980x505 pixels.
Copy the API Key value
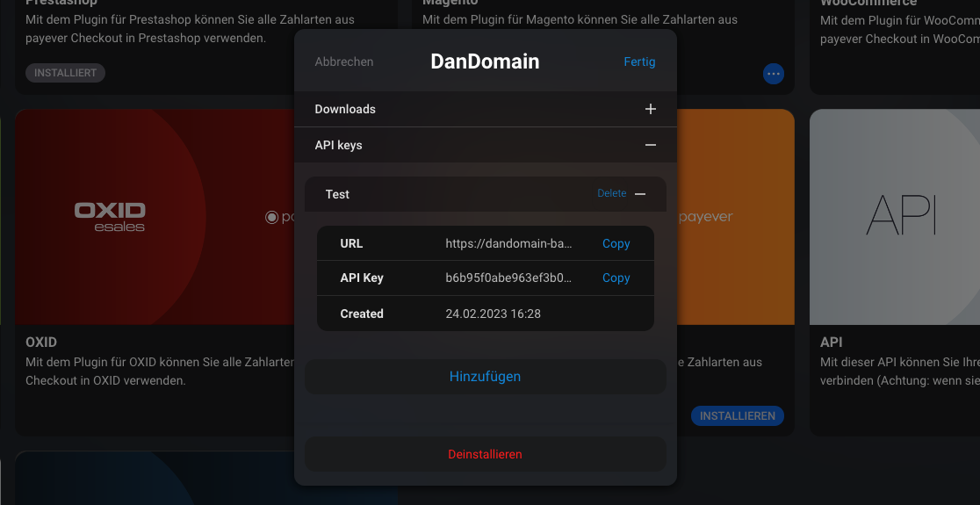[x=616, y=278]
